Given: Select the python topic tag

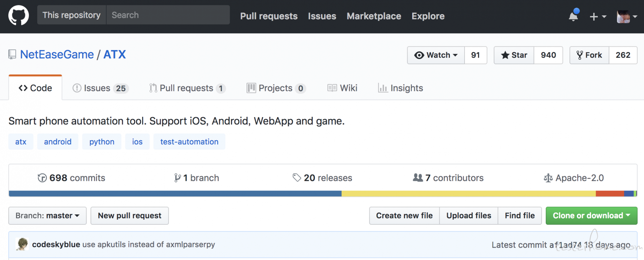Looking at the screenshot, I should tap(102, 142).
